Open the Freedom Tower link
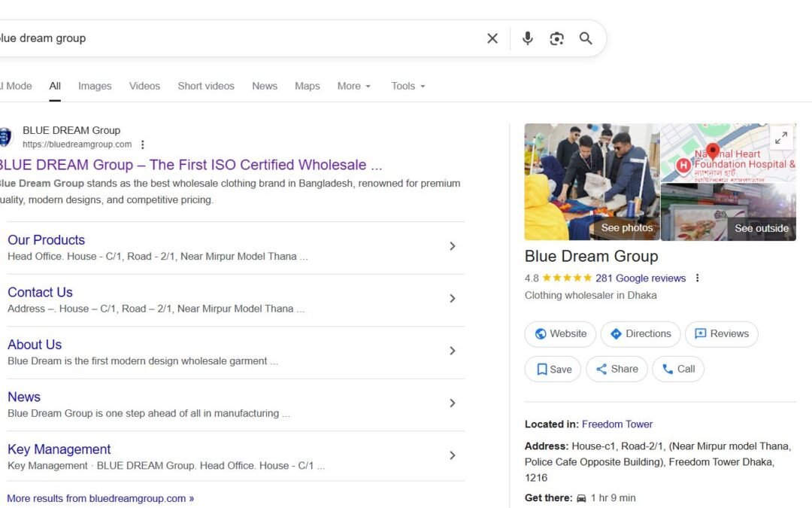The image size is (812, 508). tap(617, 424)
